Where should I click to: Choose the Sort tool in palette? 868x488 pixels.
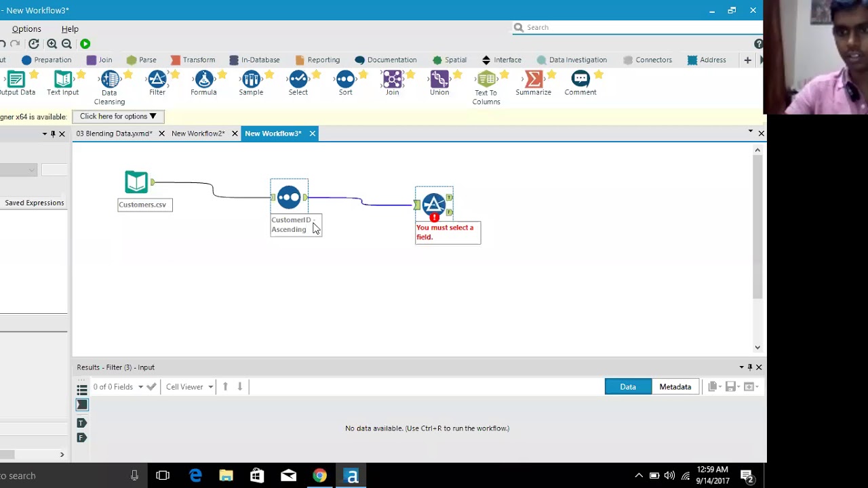pyautogui.click(x=345, y=83)
